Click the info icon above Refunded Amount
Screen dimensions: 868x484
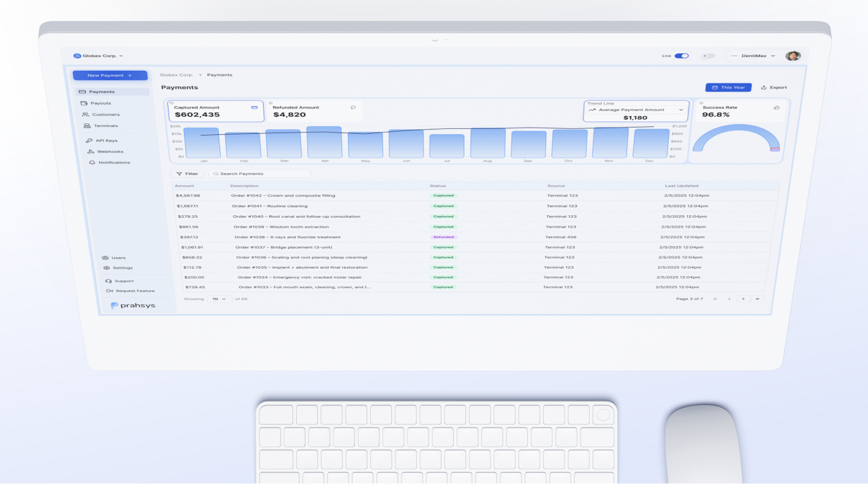coord(270,102)
